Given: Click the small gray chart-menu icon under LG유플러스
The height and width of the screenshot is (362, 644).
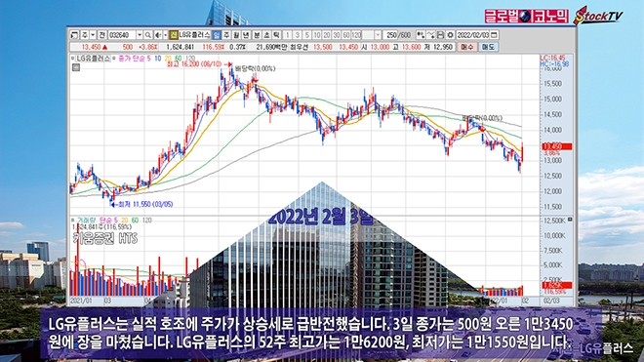Looking at the screenshot, I should point(76,67).
